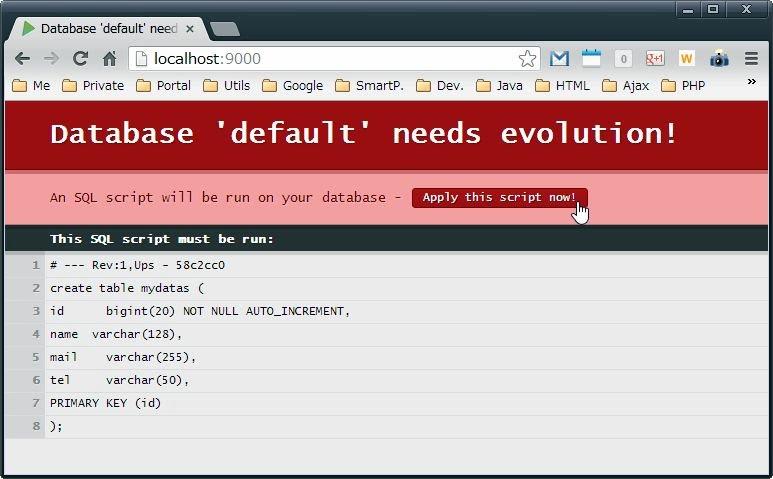The image size is (773, 479).
Task: Click the browser back arrow
Action: point(22,59)
